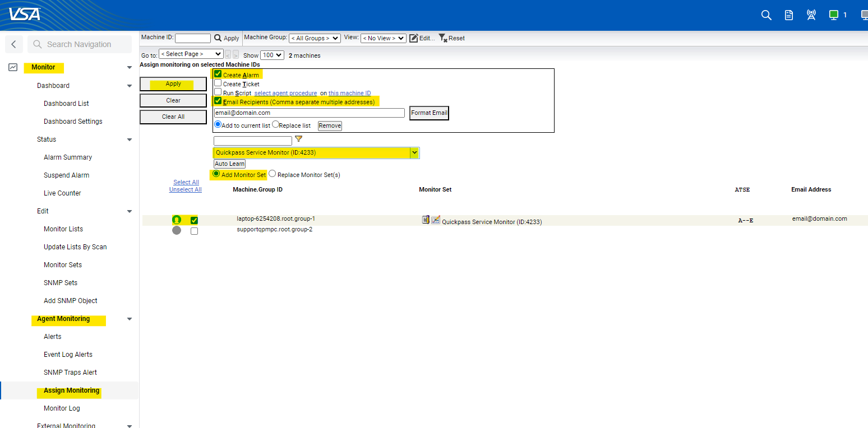Click the Clear All button

[x=173, y=117]
